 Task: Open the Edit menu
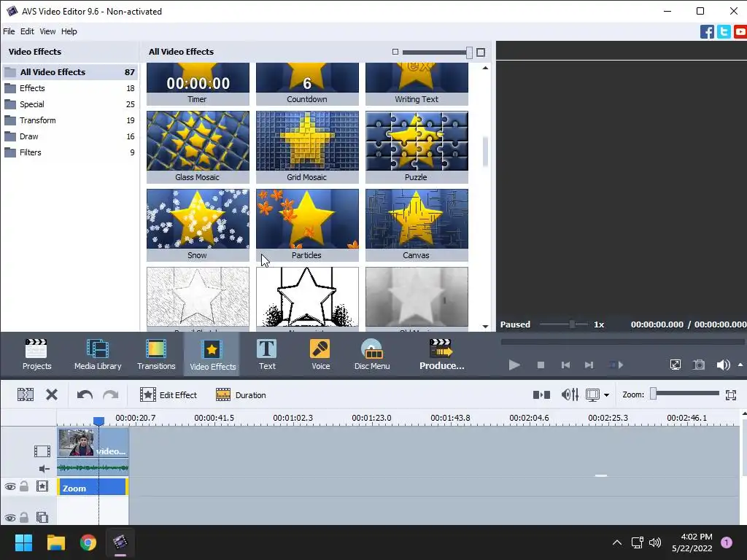pyautogui.click(x=27, y=31)
